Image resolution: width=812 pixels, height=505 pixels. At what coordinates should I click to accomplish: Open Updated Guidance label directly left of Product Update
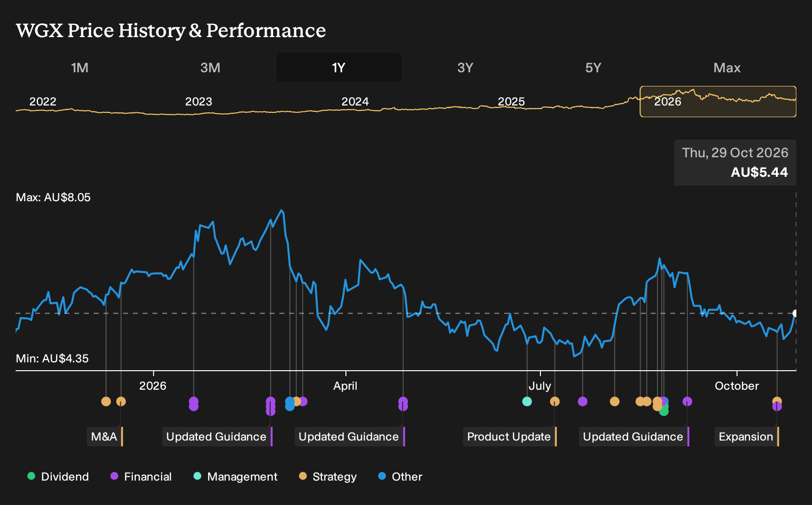pos(349,437)
